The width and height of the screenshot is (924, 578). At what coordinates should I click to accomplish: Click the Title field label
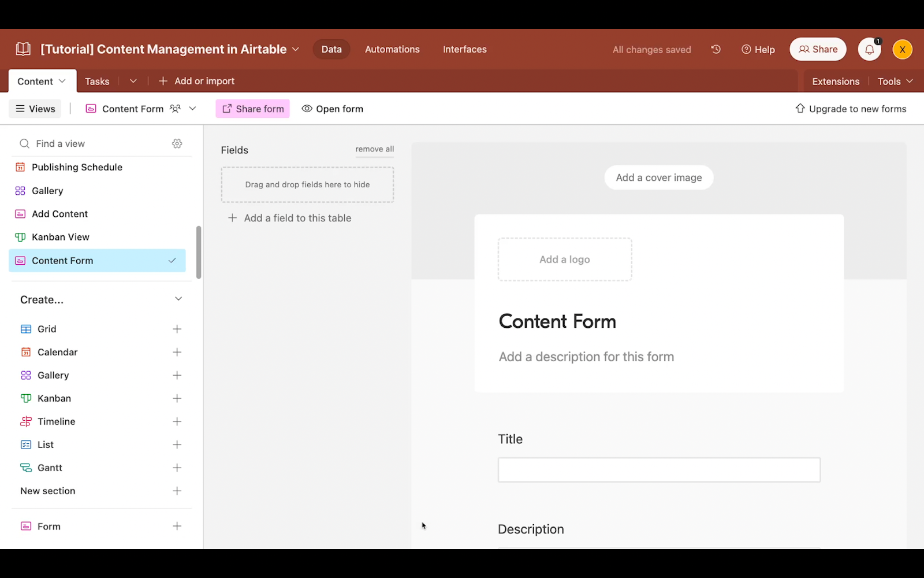tap(511, 439)
